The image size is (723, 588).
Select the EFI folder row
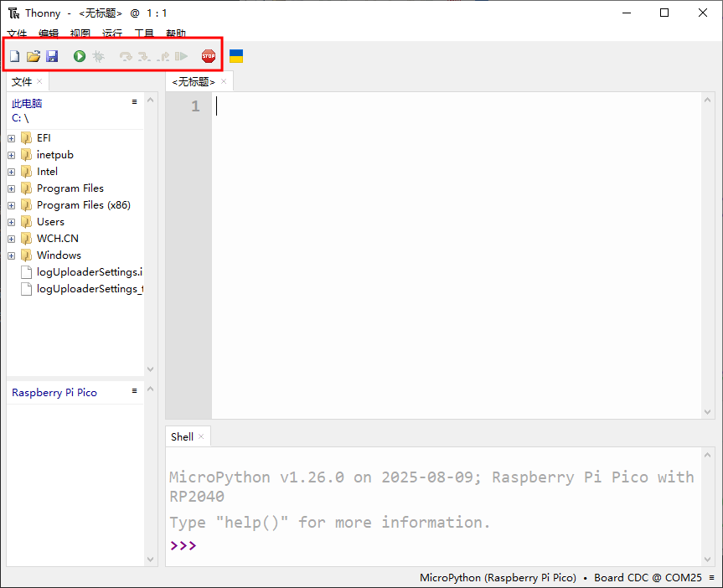[75, 138]
